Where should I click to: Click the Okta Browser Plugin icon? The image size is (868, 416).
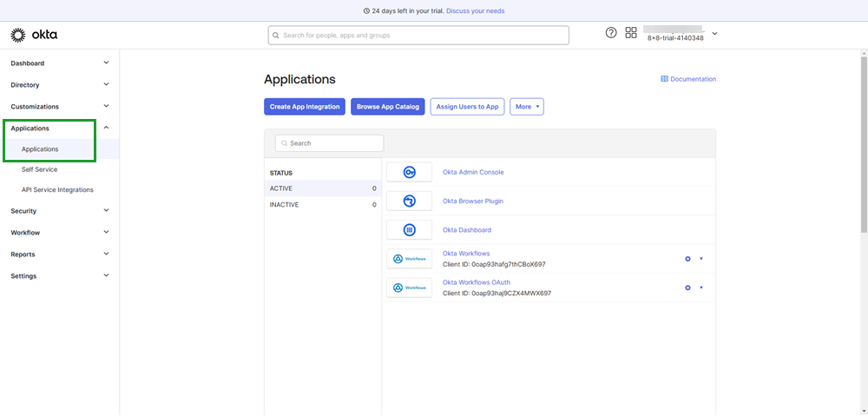(409, 201)
